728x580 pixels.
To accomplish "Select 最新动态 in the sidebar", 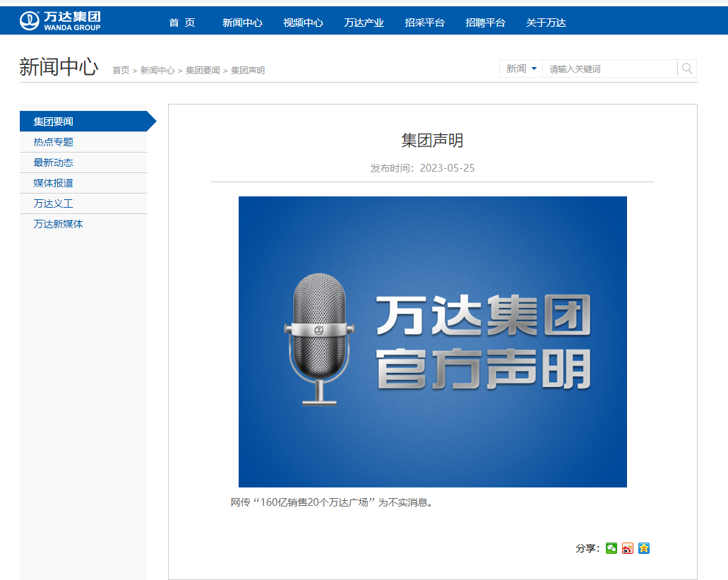I will [83, 162].
